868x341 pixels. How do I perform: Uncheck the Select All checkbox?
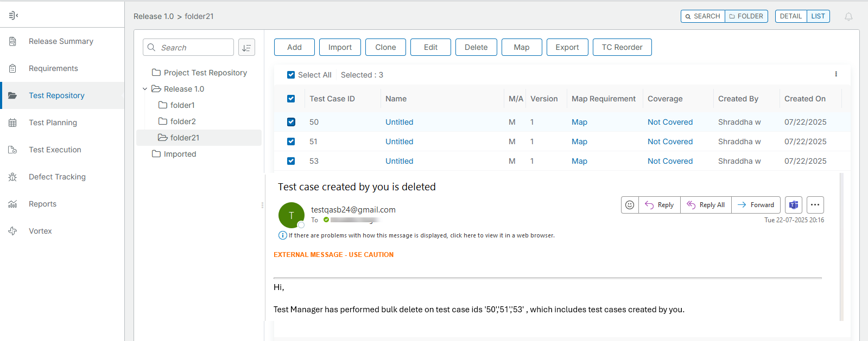(291, 75)
